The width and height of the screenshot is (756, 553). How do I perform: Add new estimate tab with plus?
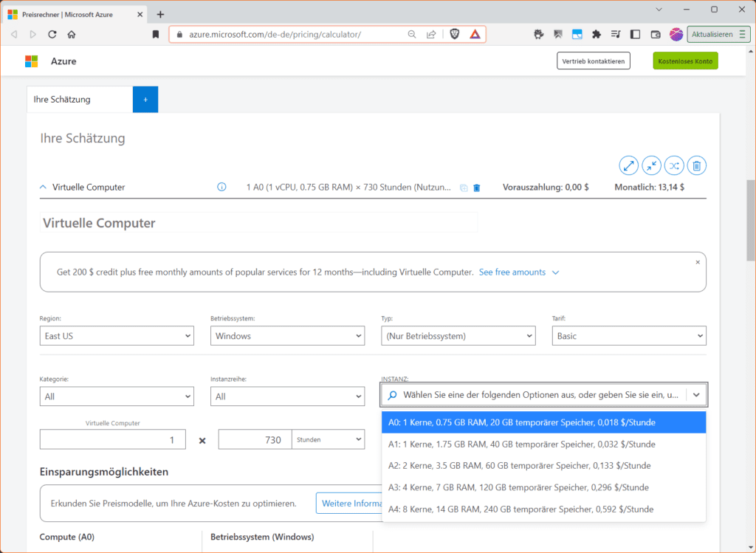pyautogui.click(x=145, y=100)
